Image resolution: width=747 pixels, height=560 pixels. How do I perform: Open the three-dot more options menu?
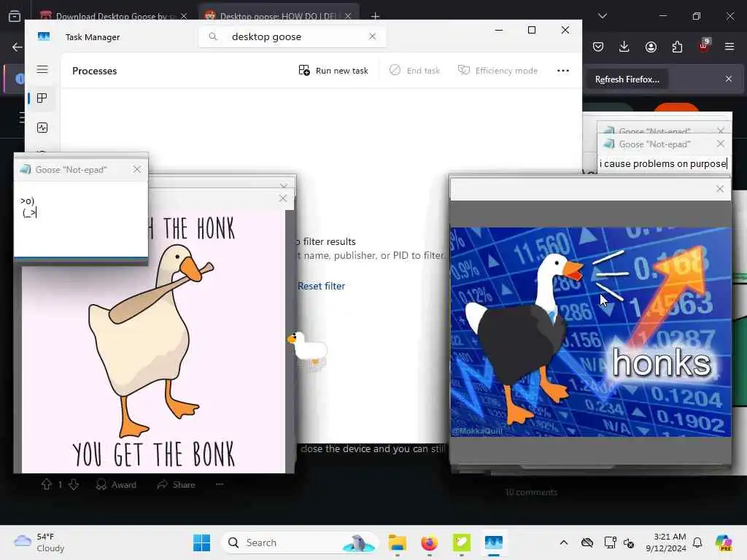(x=562, y=71)
